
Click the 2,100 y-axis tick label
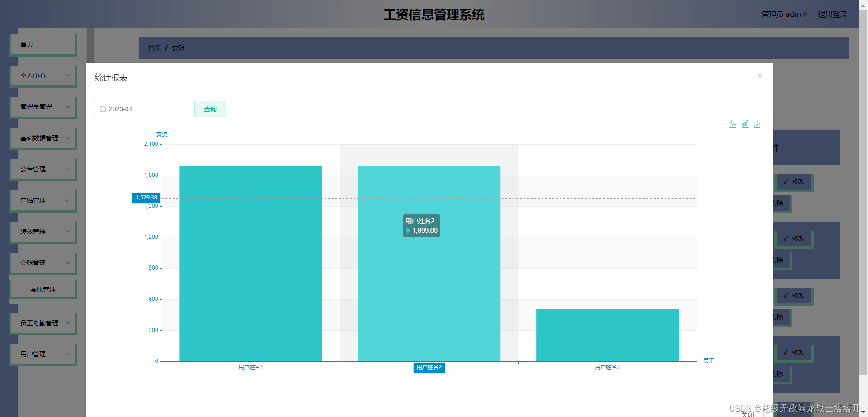(x=151, y=144)
